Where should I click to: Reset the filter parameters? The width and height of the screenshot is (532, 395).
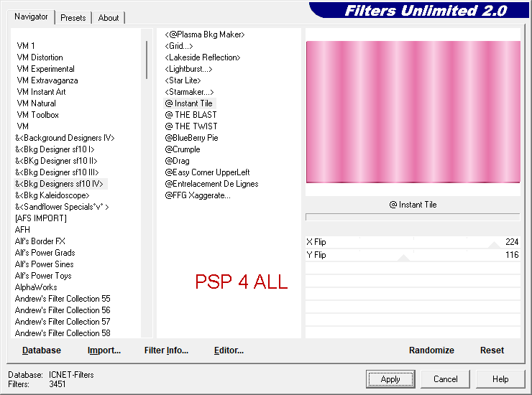pyautogui.click(x=492, y=350)
